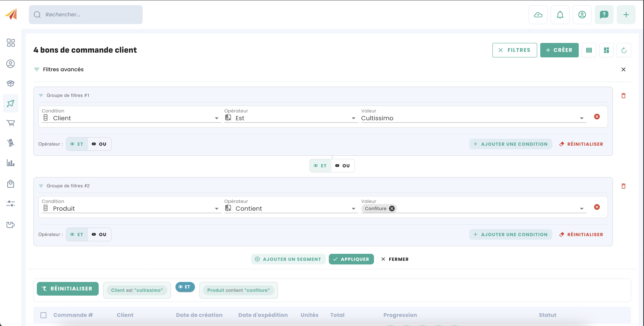The width and height of the screenshot is (644, 326).
Task: Click Ajouter un segment
Action: [288, 259]
